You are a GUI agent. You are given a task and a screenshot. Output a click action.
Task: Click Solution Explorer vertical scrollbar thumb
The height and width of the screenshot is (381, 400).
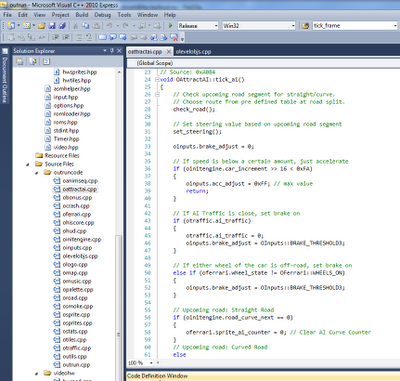click(119, 307)
